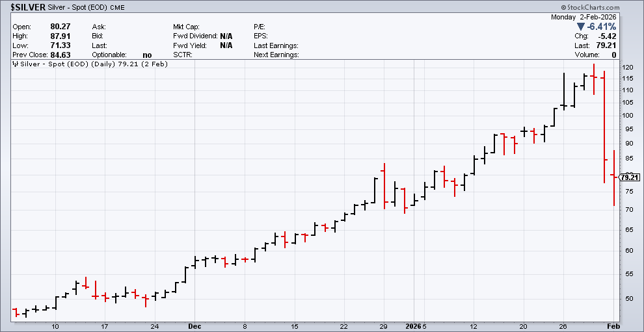644x332 pixels.
Task: Click the 79.21 current price tag on axis
Action: [628, 177]
